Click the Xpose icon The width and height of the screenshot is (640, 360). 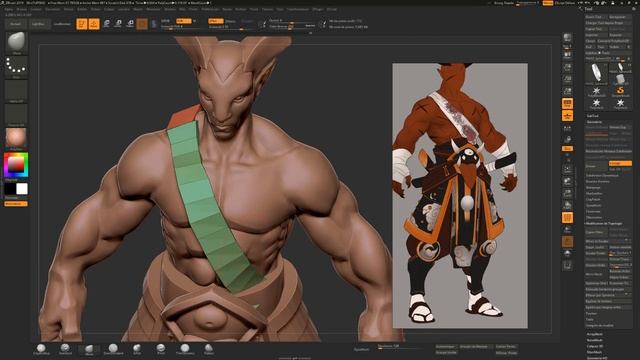[567, 266]
